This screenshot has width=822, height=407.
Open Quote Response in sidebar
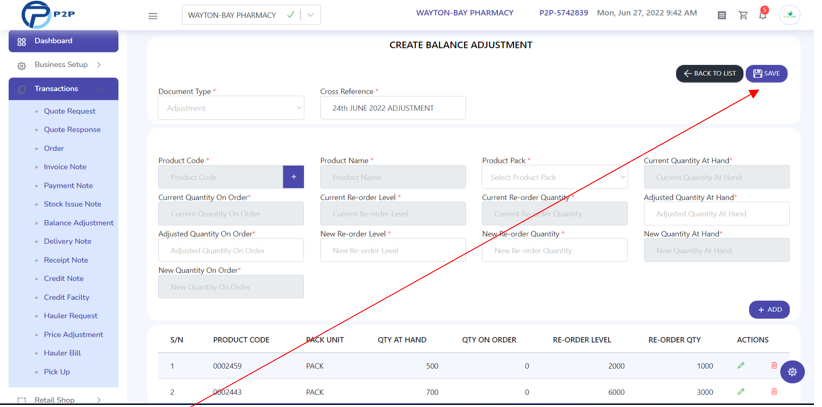[72, 130]
